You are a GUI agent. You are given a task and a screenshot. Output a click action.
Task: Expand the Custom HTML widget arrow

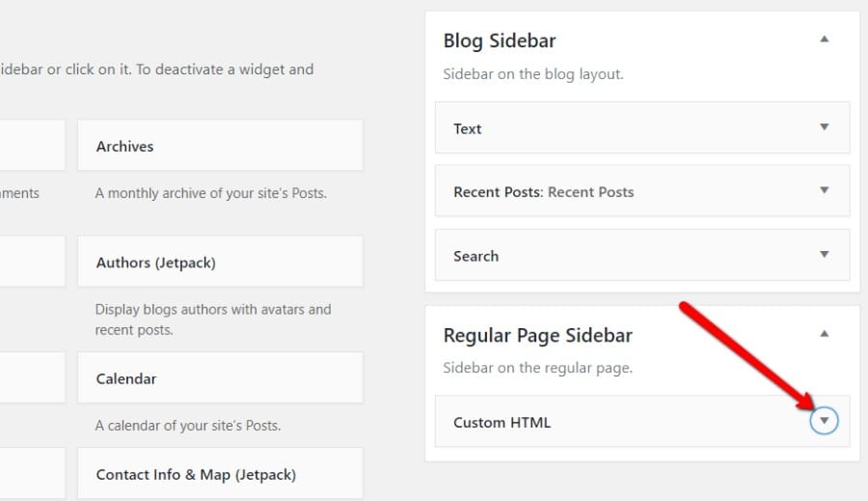824,421
